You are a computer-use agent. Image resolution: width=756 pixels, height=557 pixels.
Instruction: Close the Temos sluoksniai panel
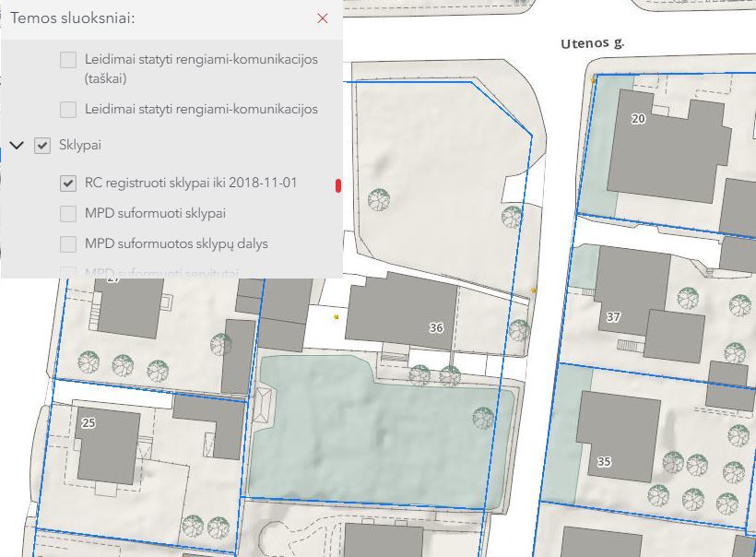pyautogui.click(x=322, y=18)
